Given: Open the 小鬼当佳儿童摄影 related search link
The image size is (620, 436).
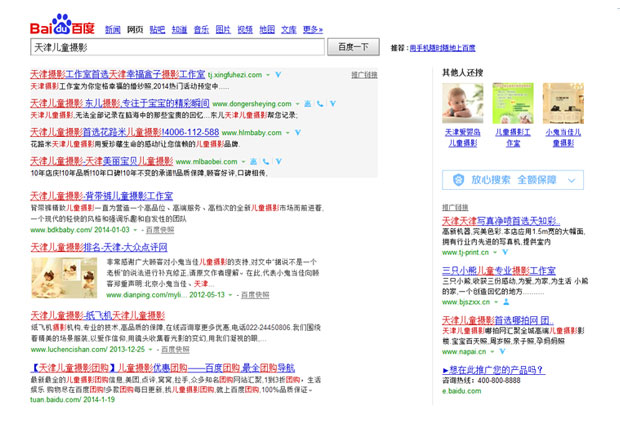Looking at the screenshot, I should 563,138.
